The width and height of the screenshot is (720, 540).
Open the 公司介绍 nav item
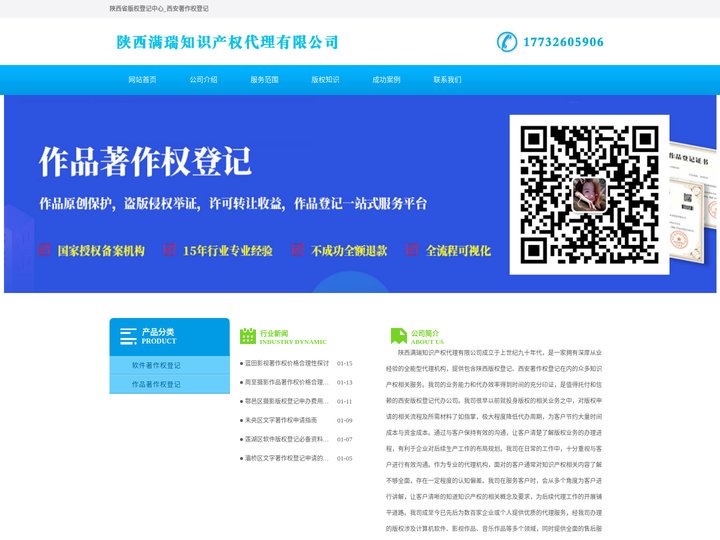pos(203,79)
